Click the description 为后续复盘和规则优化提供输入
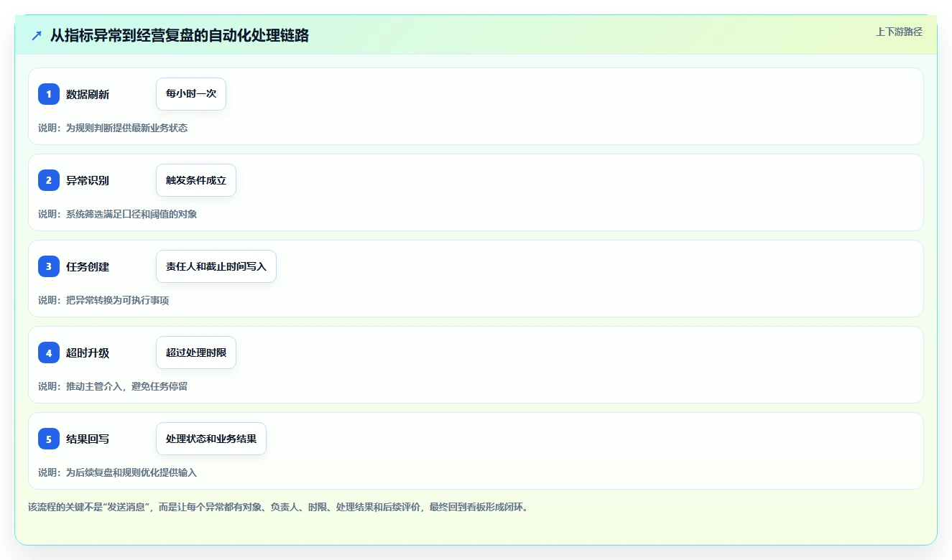The width and height of the screenshot is (952, 560). [x=131, y=473]
